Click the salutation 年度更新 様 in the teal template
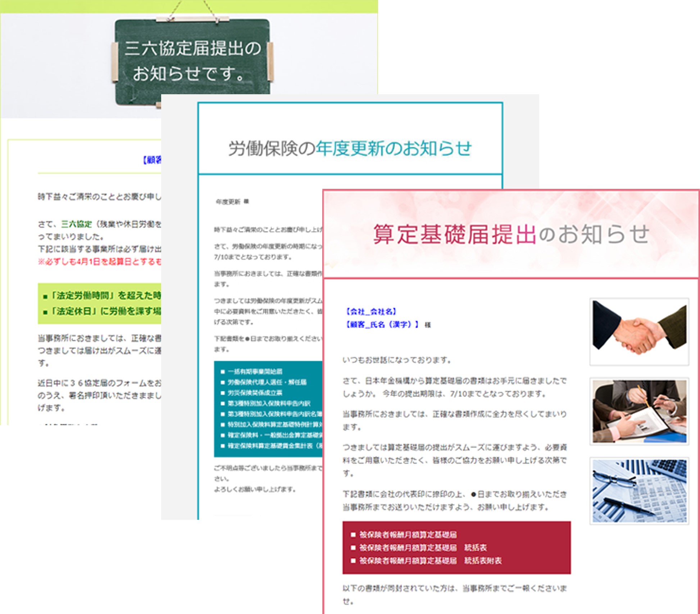This screenshot has height=614, width=700. (232, 201)
